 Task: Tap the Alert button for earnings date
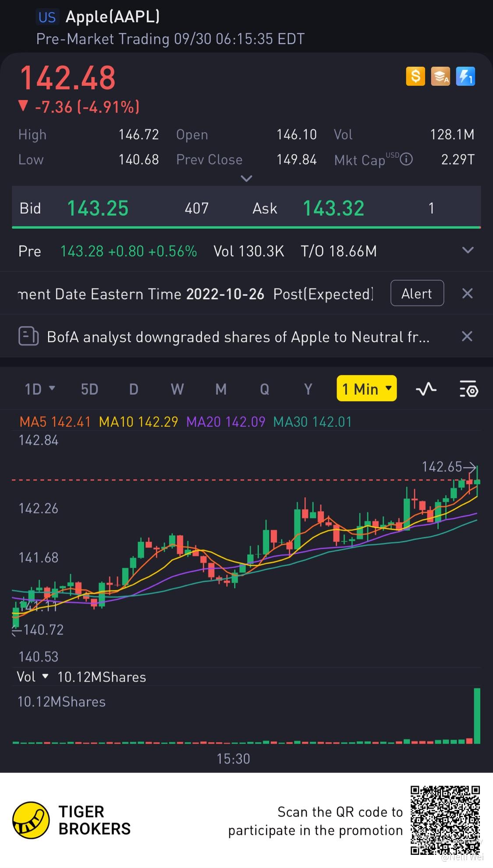click(417, 293)
